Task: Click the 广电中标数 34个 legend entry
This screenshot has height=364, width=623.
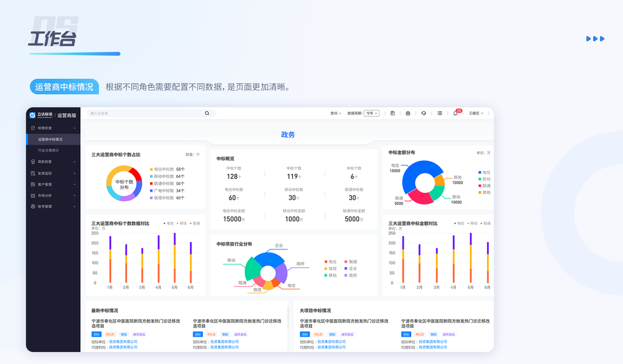Action: (x=167, y=191)
